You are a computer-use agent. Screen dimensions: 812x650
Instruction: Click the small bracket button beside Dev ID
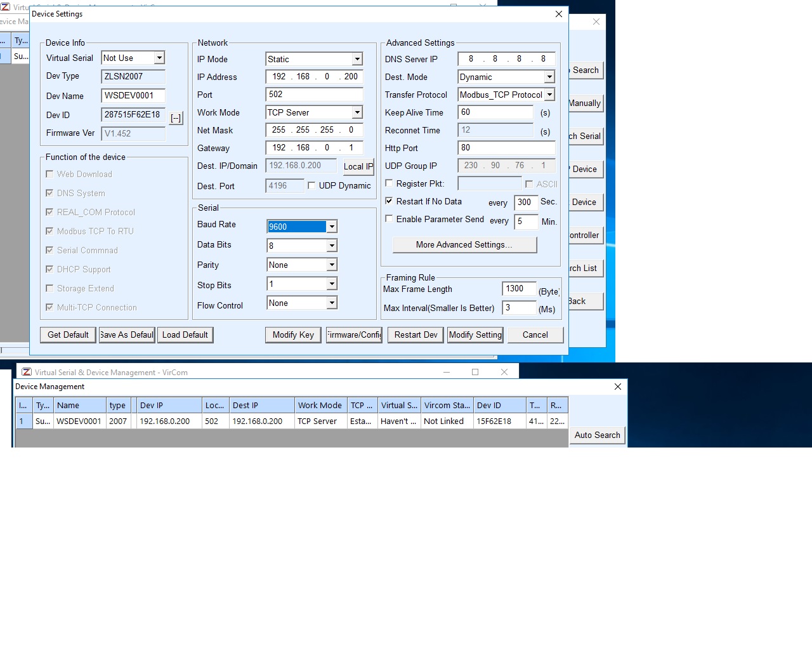tap(176, 118)
